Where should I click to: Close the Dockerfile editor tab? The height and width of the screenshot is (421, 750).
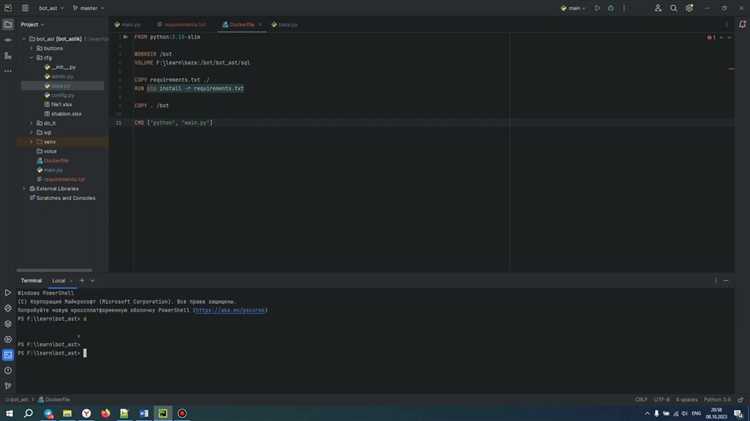point(260,24)
